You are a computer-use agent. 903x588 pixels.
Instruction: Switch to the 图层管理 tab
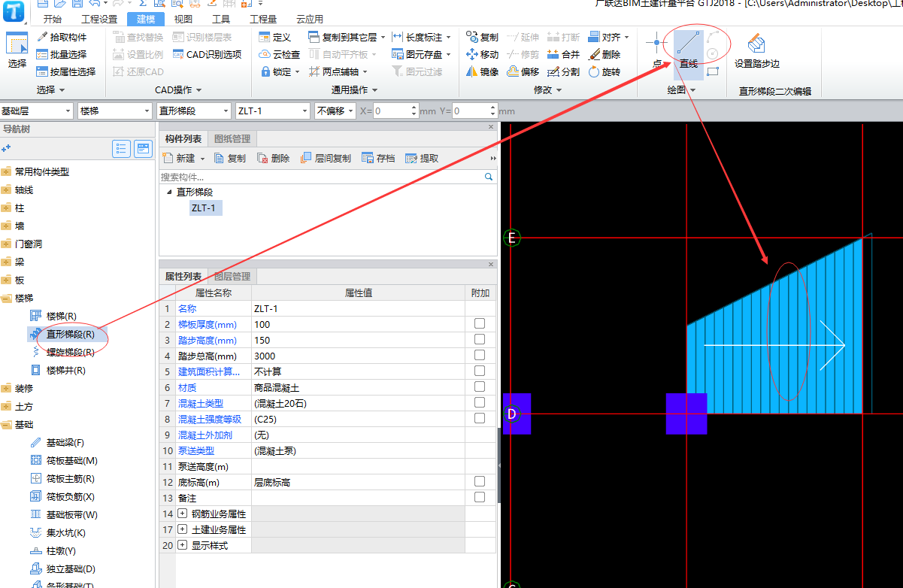tap(232, 277)
